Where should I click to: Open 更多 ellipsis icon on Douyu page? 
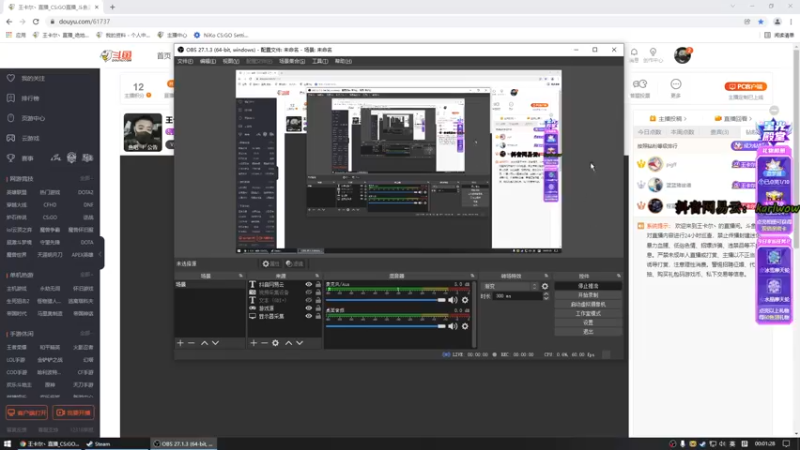(676, 84)
